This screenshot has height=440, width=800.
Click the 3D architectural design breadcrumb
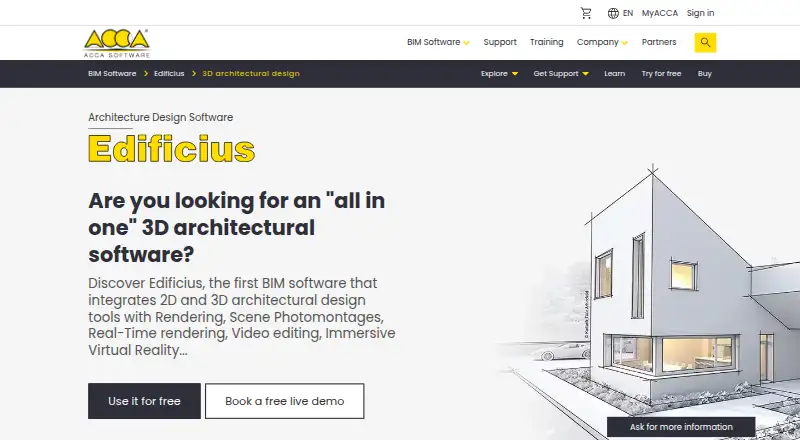[251, 74]
